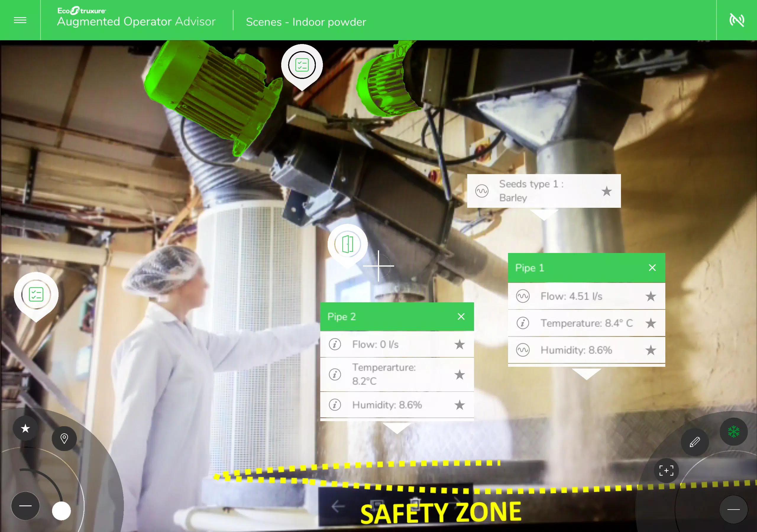Open favorites star button at bottom left
This screenshot has height=532, width=757.
(x=25, y=428)
